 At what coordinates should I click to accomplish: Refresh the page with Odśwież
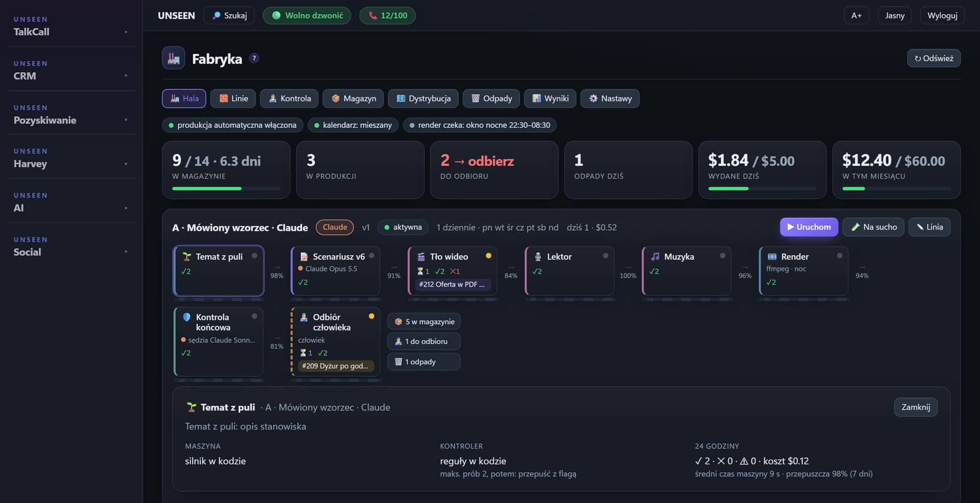tap(934, 58)
